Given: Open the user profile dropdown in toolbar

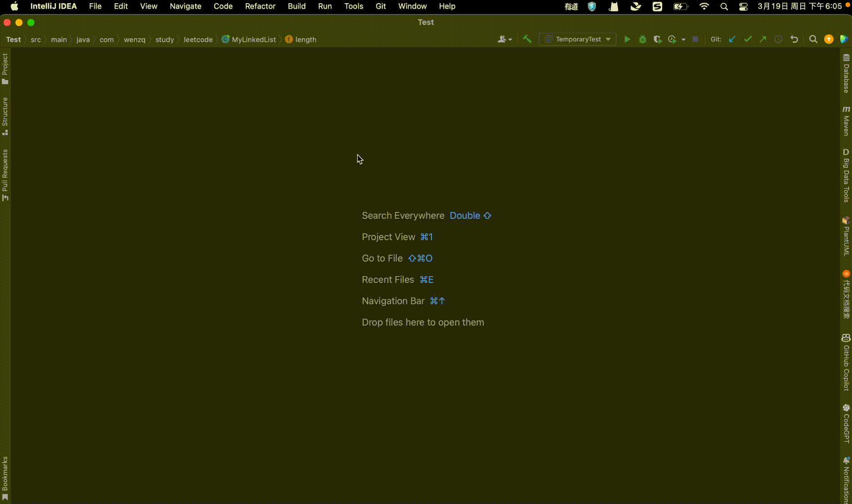Looking at the screenshot, I should [x=504, y=39].
